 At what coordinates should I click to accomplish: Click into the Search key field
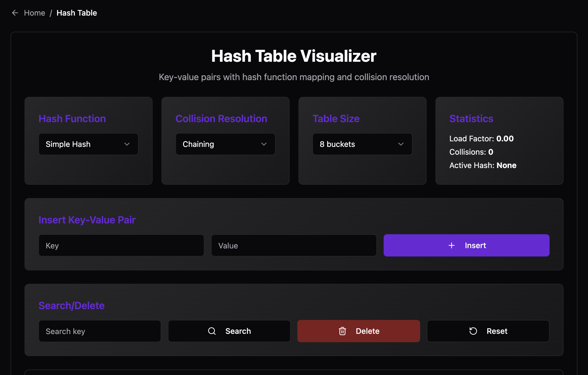pyautogui.click(x=100, y=331)
